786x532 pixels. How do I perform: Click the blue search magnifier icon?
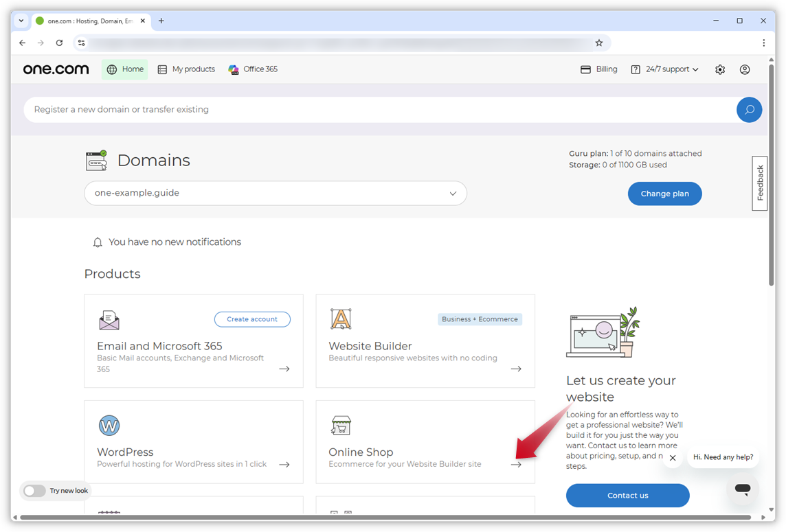[749, 110]
